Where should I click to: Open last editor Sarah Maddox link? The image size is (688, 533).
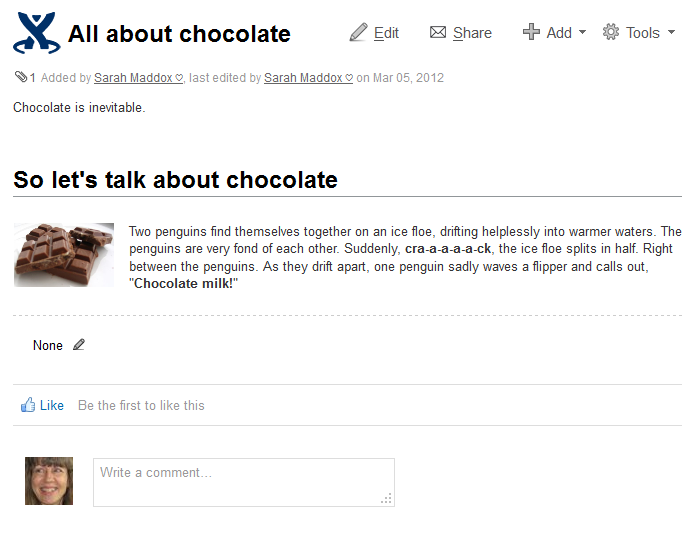pyautogui.click(x=308, y=78)
